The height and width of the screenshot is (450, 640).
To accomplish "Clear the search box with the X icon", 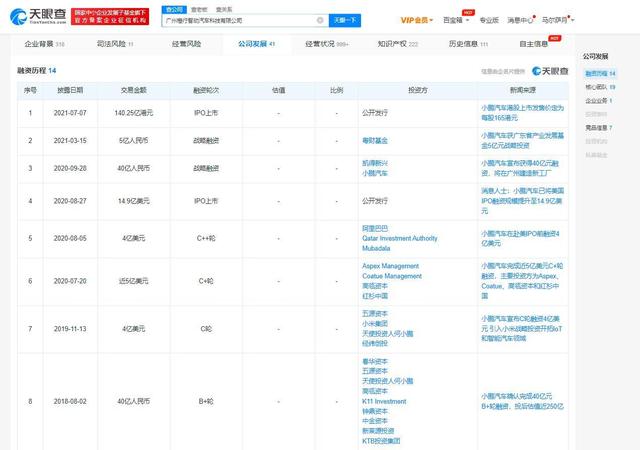I will (x=320, y=19).
